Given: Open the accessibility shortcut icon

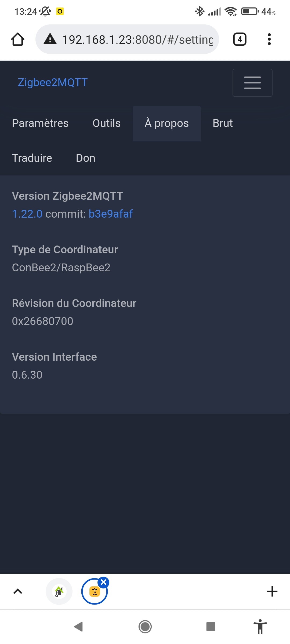Looking at the screenshot, I should [260, 627].
